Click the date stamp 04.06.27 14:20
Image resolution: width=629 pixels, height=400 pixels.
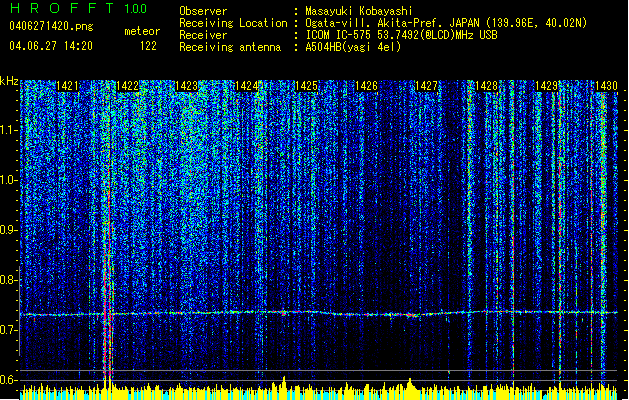(51, 46)
